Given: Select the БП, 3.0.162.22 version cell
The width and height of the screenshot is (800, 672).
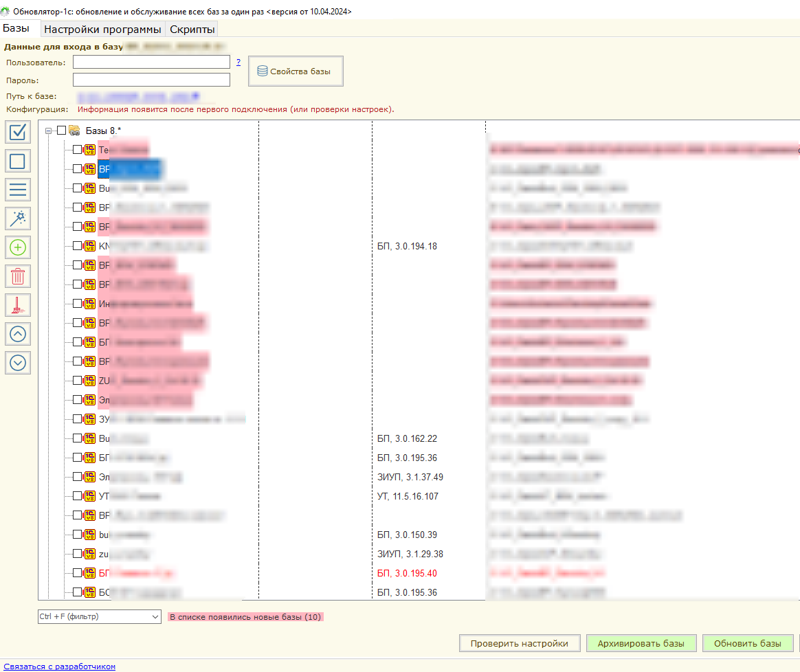Looking at the screenshot, I should point(407,439).
